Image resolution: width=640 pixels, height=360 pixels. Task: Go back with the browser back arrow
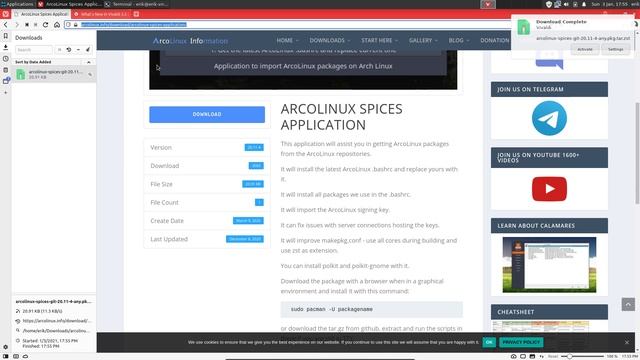[6, 24]
